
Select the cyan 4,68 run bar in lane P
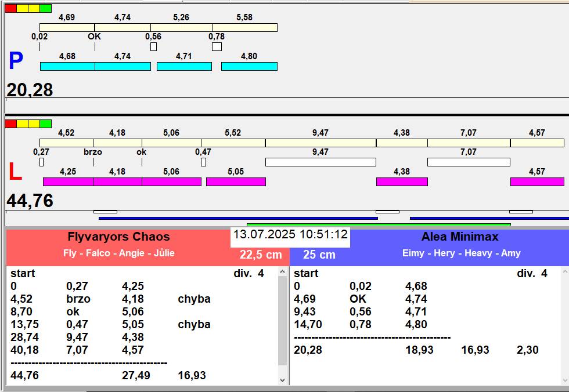click(x=67, y=66)
